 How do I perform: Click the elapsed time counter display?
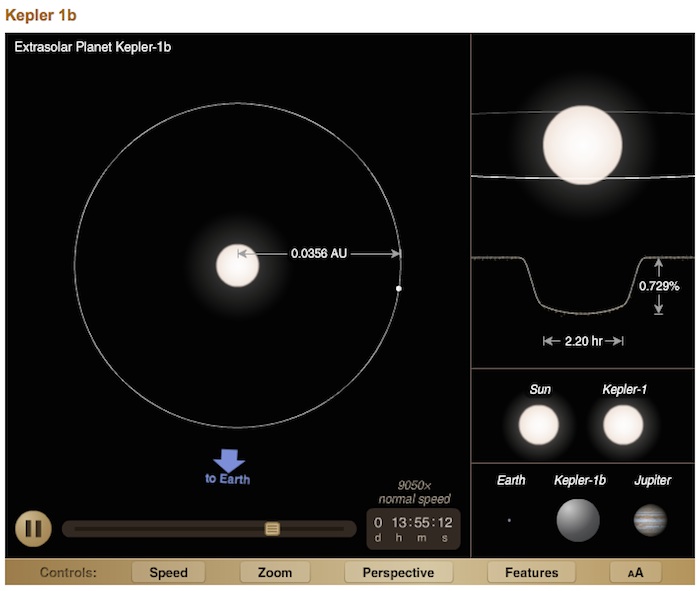(x=414, y=528)
